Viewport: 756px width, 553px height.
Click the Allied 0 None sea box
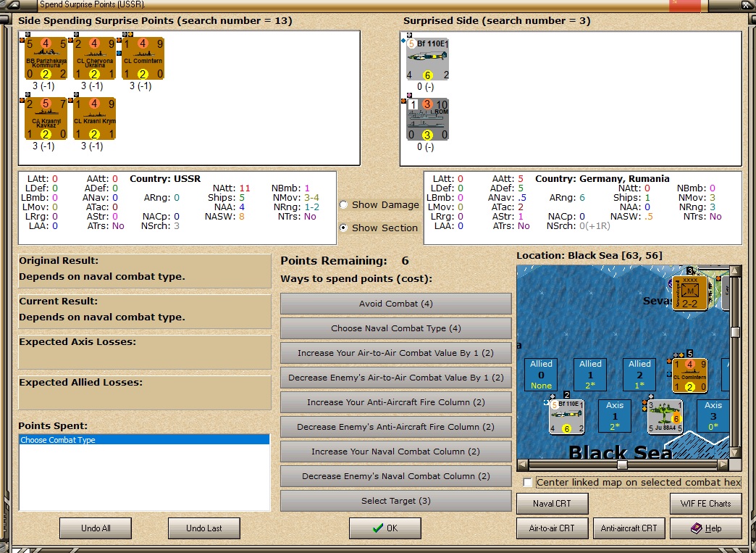point(541,375)
